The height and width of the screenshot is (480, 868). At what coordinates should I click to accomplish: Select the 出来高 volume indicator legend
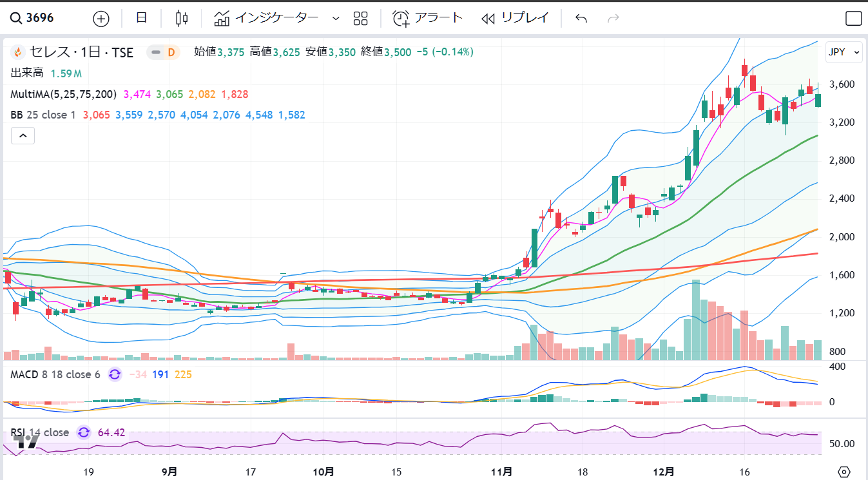pyautogui.click(x=26, y=73)
